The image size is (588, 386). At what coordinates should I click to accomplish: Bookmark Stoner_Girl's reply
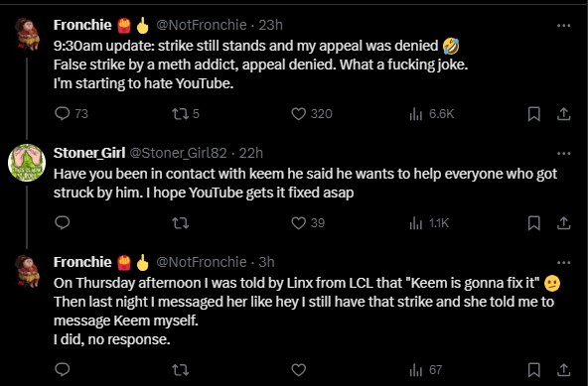(x=534, y=223)
